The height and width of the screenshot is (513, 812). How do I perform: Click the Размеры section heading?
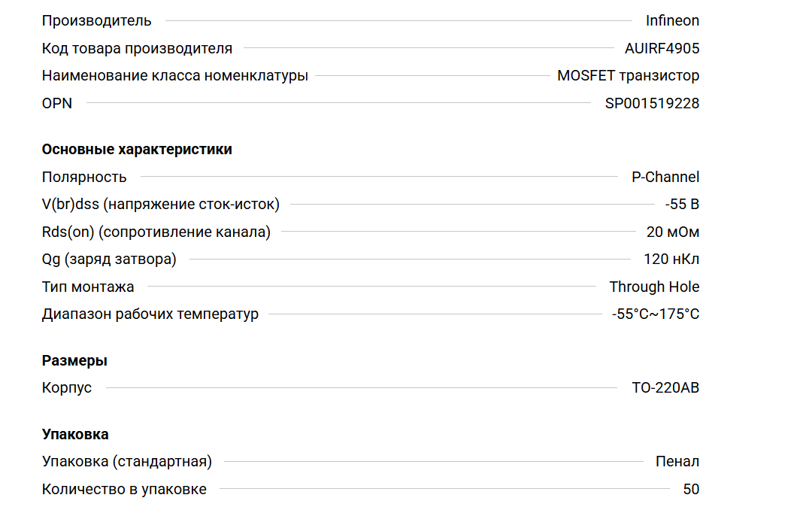coord(74,361)
